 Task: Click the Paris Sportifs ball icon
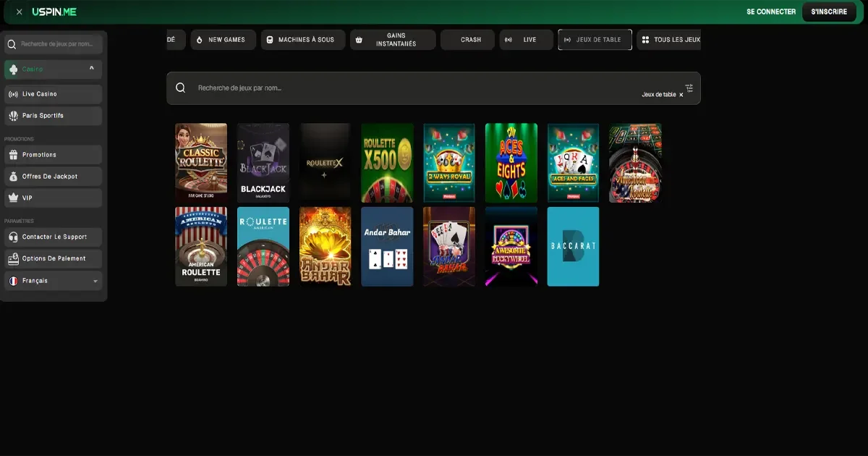(x=13, y=116)
